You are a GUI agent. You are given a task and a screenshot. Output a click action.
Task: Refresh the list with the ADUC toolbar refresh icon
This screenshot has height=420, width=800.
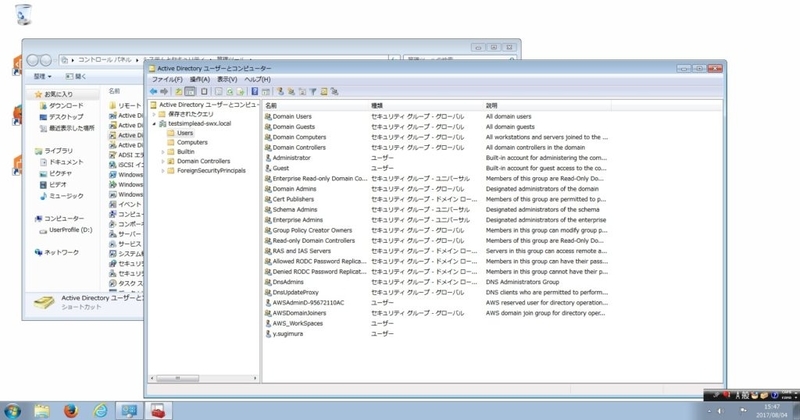(x=230, y=92)
